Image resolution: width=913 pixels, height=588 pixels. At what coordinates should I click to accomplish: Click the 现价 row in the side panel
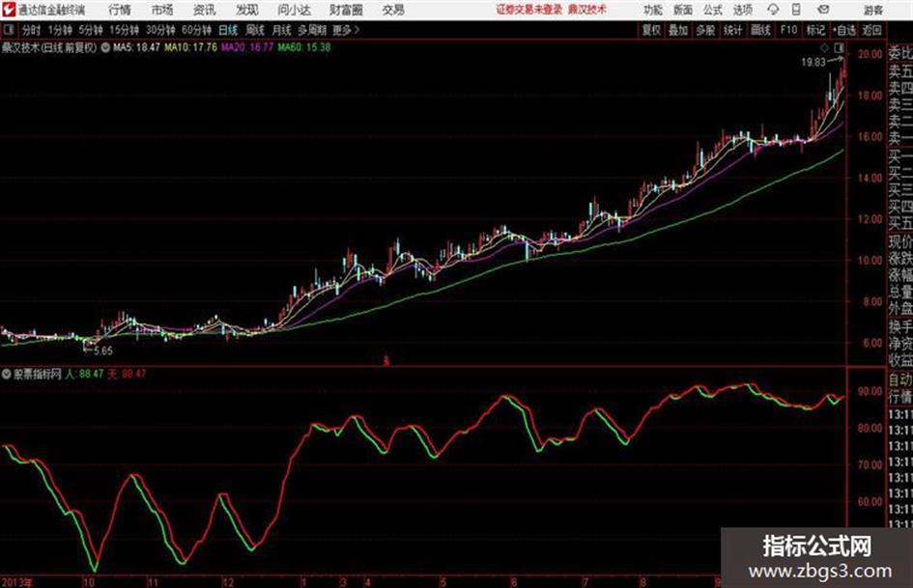(900, 241)
